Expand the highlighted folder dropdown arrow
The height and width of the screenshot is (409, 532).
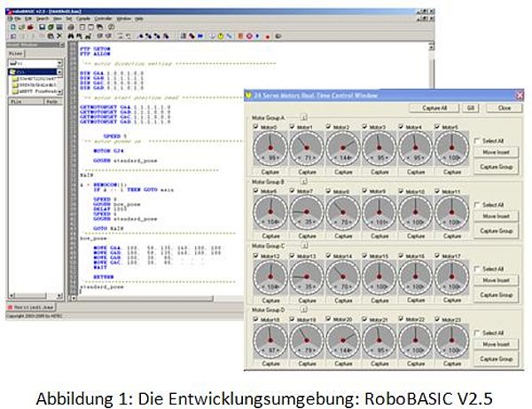pos(59,72)
